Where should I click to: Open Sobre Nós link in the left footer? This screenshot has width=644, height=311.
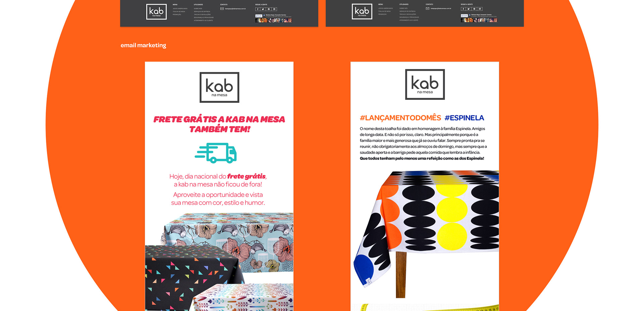point(198,9)
